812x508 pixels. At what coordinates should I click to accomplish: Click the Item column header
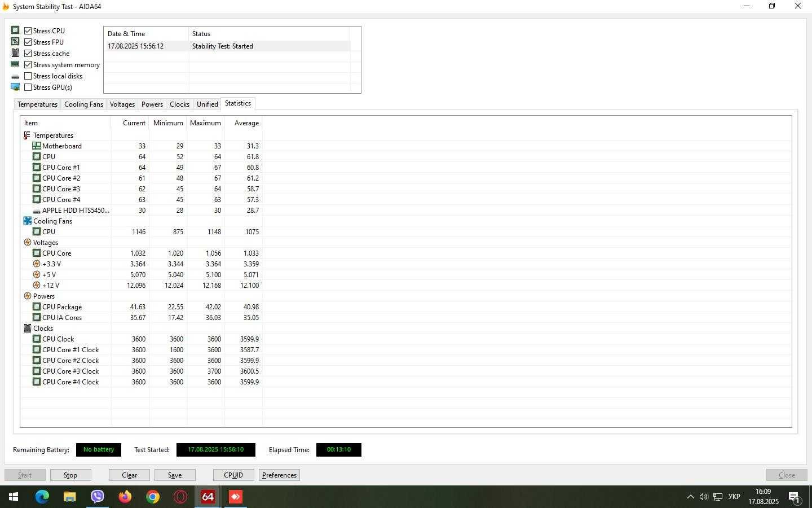pos(65,123)
